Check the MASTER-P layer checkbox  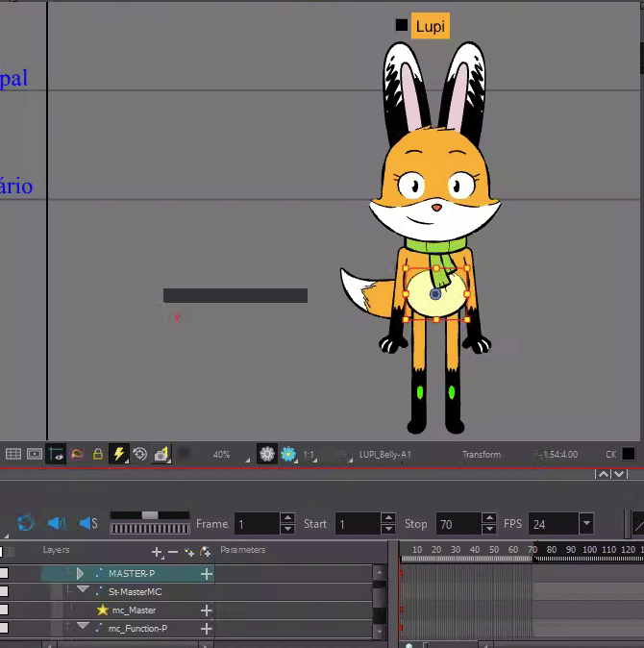coord(3,574)
